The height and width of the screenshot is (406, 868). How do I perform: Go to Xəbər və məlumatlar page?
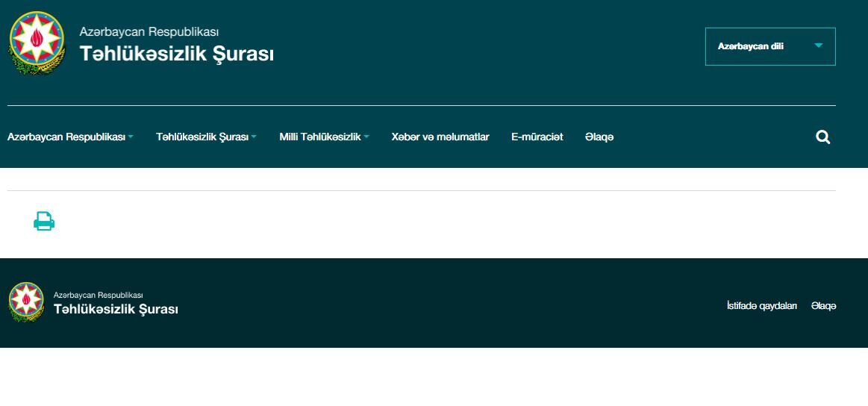tap(440, 137)
